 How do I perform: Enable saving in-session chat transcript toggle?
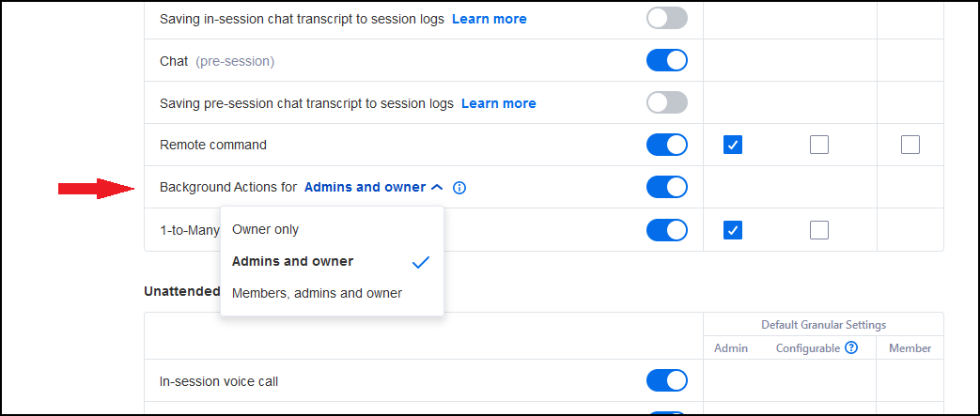667,18
